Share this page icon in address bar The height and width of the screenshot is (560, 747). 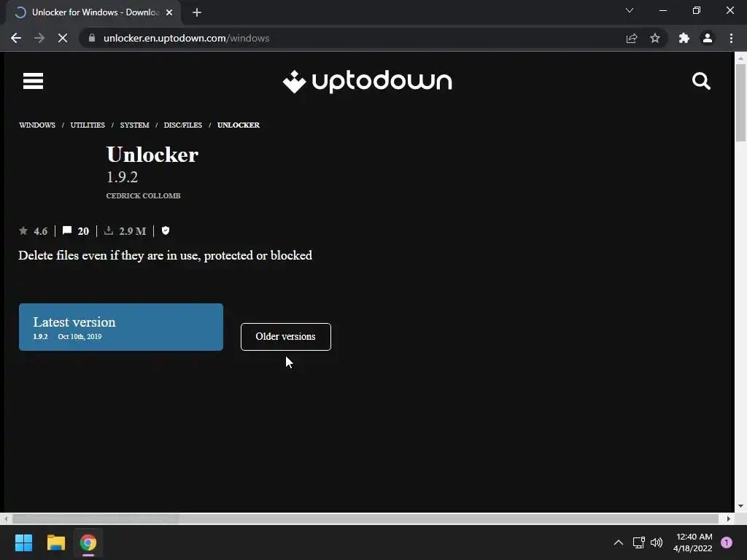(x=632, y=38)
